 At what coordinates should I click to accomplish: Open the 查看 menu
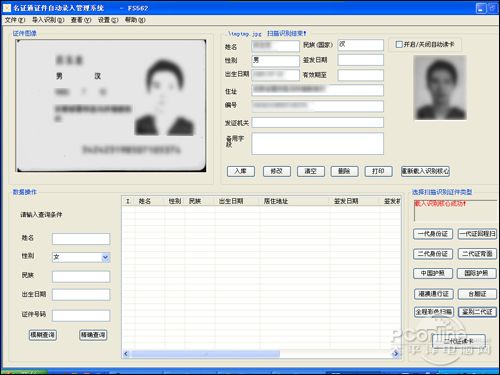click(81, 20)
